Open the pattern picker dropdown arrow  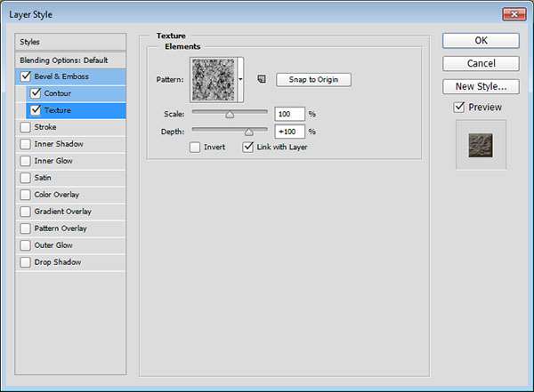tap(240, 80)
